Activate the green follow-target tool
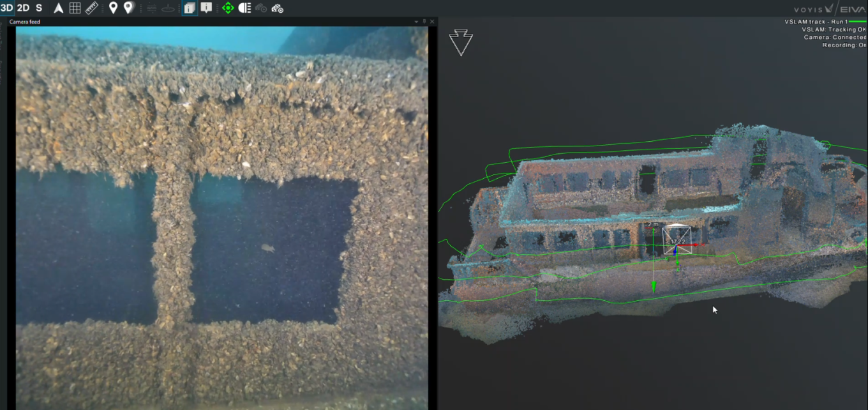This screenshot has width=868, height=410. tap(230, 8)
